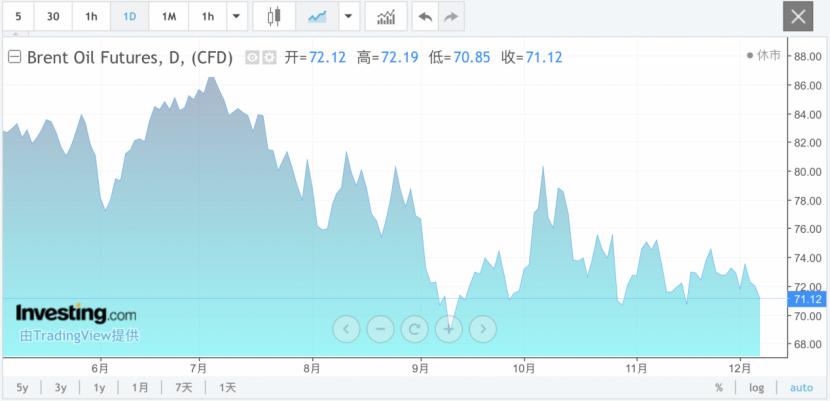The width and height of the screenshot is (830, 402).
Task: Open the chart style dropdown arrow
Action: click(x=348, y=17)
